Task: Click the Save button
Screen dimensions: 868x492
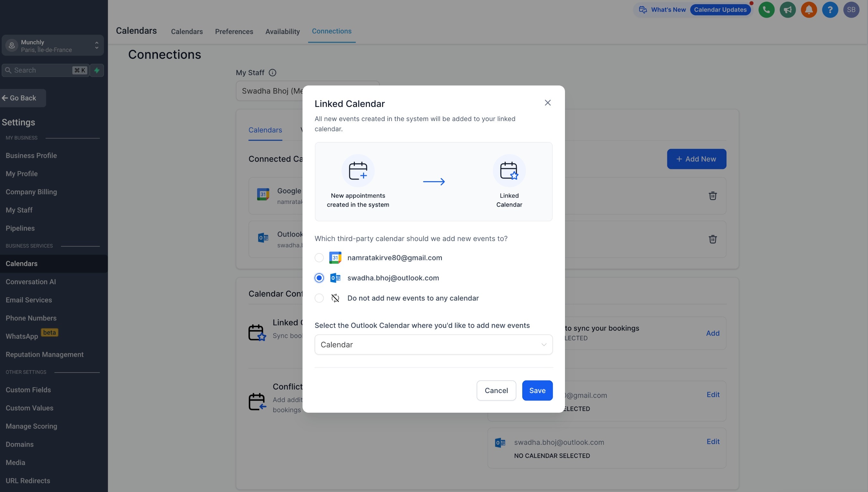Action: tap(537, 391)
